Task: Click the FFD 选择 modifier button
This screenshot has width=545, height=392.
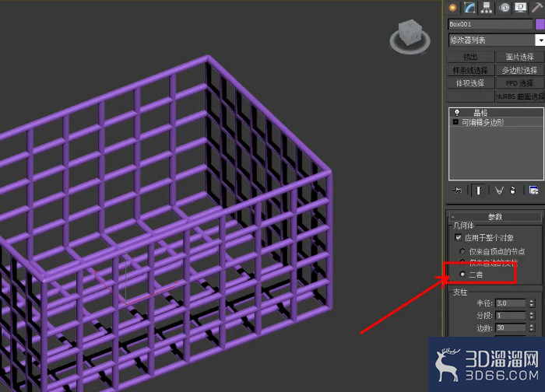Action: click(x=519, y=83)
